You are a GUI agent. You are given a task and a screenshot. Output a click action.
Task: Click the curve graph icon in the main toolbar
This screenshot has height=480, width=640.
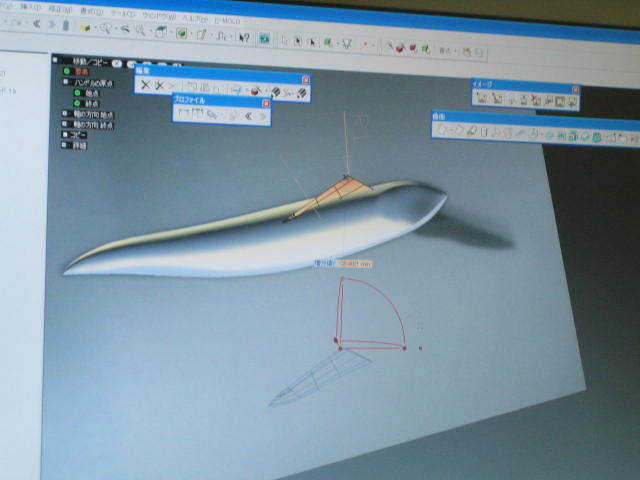(221, 36)
